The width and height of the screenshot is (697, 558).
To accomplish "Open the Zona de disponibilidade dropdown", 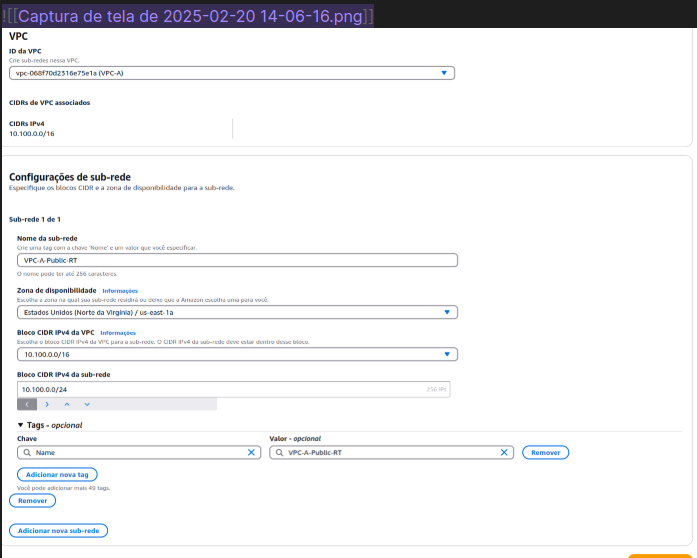I will pos(447,312).
